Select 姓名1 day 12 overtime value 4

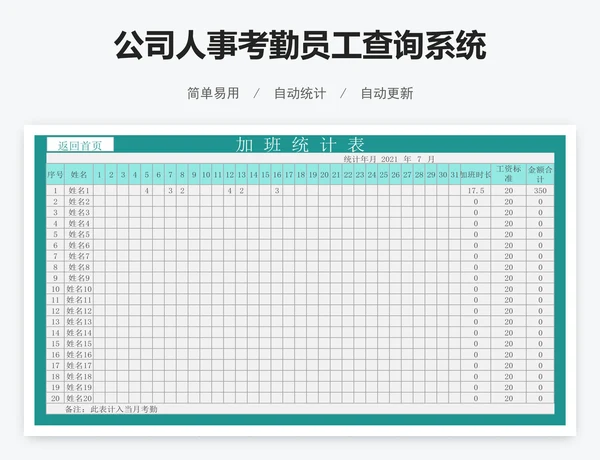coord(230,191)
